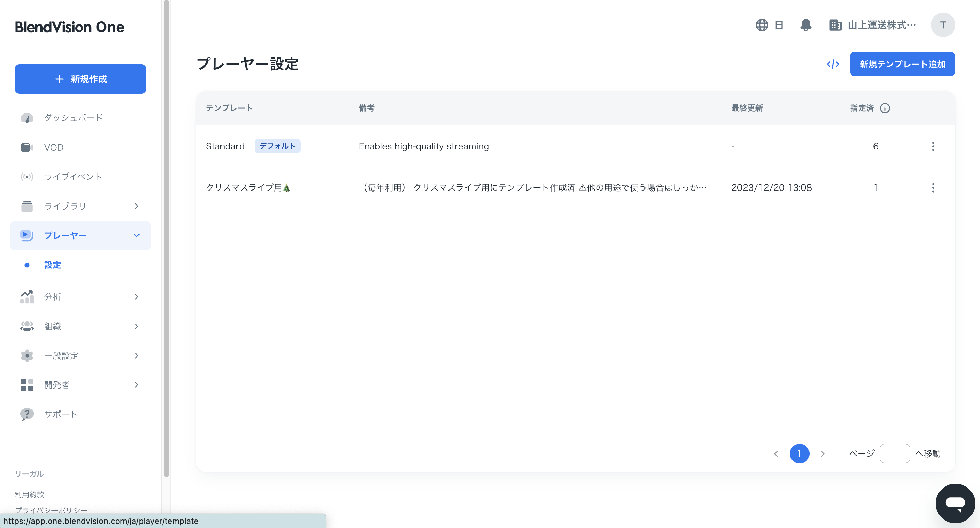Image resolution: width=980 pixels, height=528 pixels.
Task: Click the VOD camera icon
Action: (27, 147)
